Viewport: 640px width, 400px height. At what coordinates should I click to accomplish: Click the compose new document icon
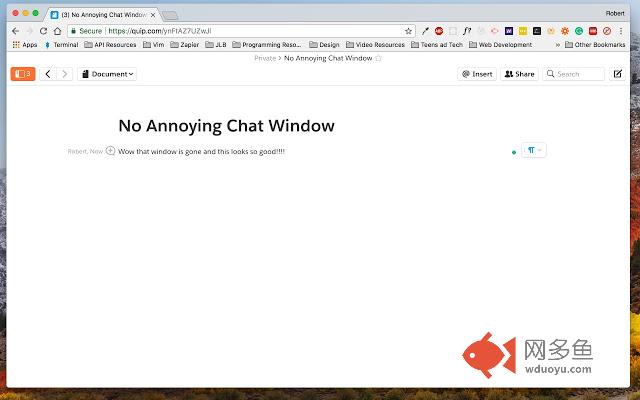pyautogui.click(x=617, y=74)
